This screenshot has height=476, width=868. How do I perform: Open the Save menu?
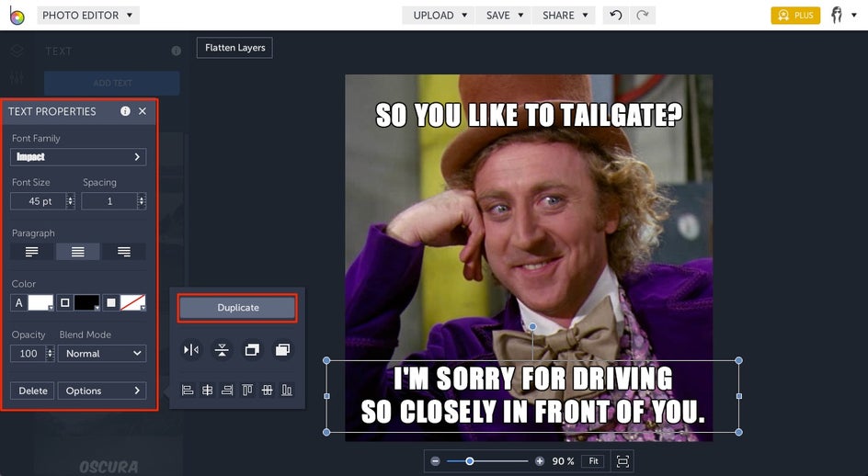504,15
